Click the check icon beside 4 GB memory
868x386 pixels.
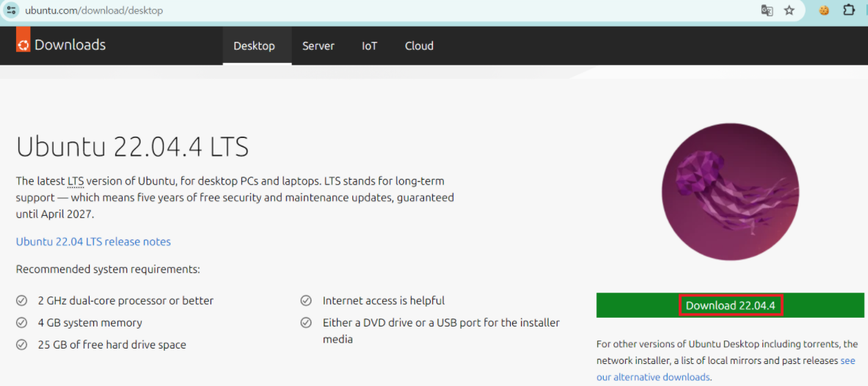coord(21,322)
